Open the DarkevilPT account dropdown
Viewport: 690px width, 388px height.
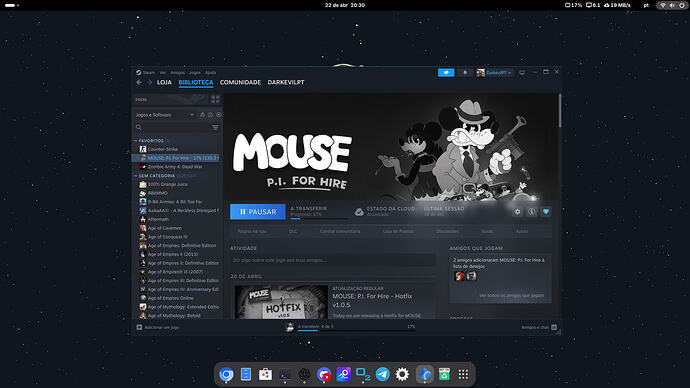(494, 73)
